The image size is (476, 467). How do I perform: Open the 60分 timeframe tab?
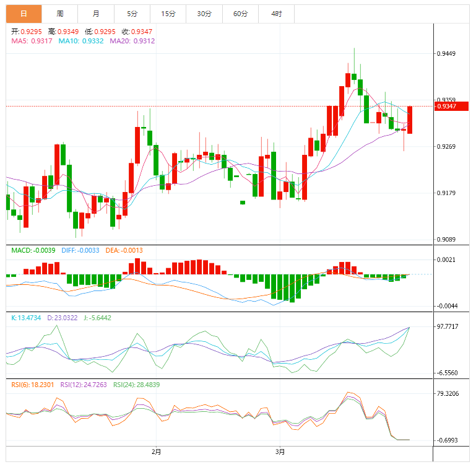[x=240, y=14]
